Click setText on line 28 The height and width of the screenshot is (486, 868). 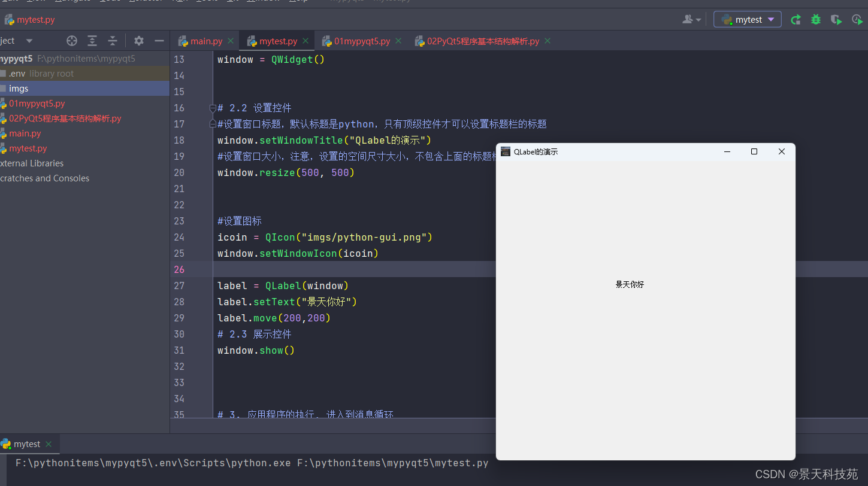pos(274,302)
